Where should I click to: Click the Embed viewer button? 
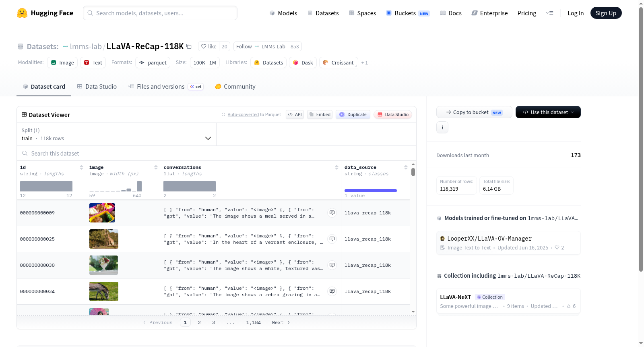320,114
